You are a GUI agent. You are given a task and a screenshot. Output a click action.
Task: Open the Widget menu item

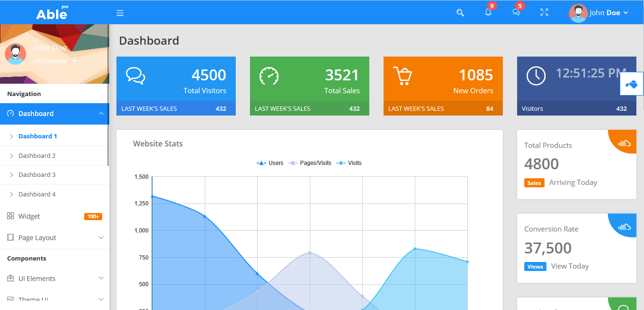(x=55, y=216)
